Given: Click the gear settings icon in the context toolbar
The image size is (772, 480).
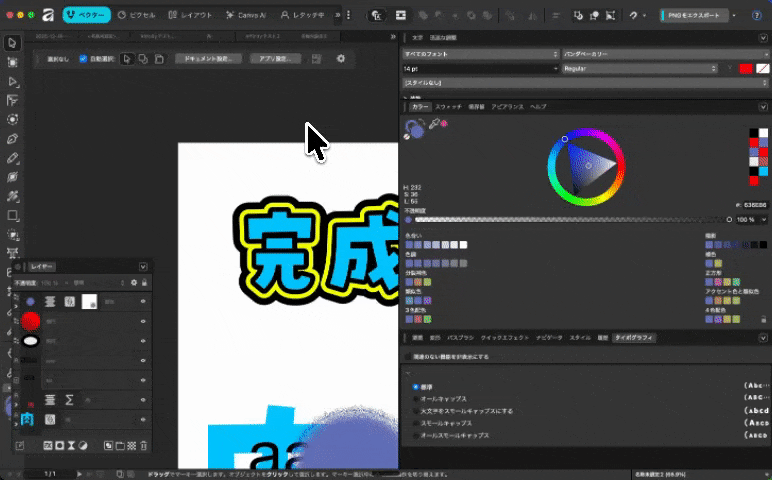Looking at the screenshot, I should pyautogui.click(x=341, y=59).
